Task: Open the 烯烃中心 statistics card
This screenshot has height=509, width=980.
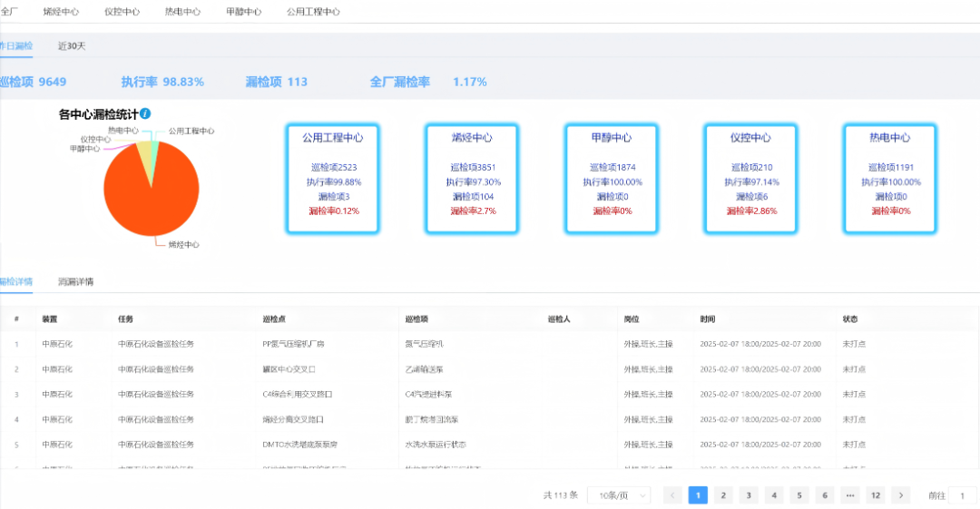Action: tap(472, 179)
